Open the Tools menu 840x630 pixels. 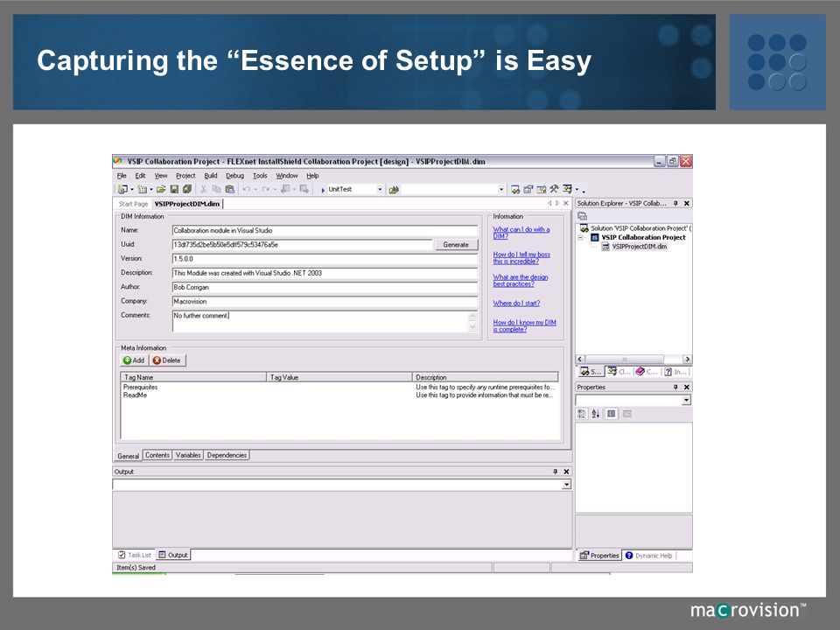tap(260, 176)
